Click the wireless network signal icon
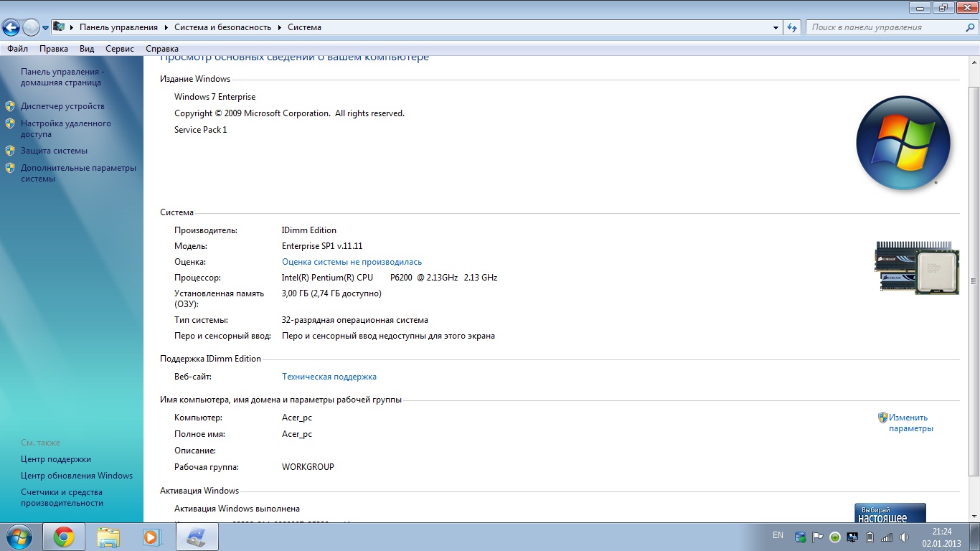 click(x=887, y=537)
